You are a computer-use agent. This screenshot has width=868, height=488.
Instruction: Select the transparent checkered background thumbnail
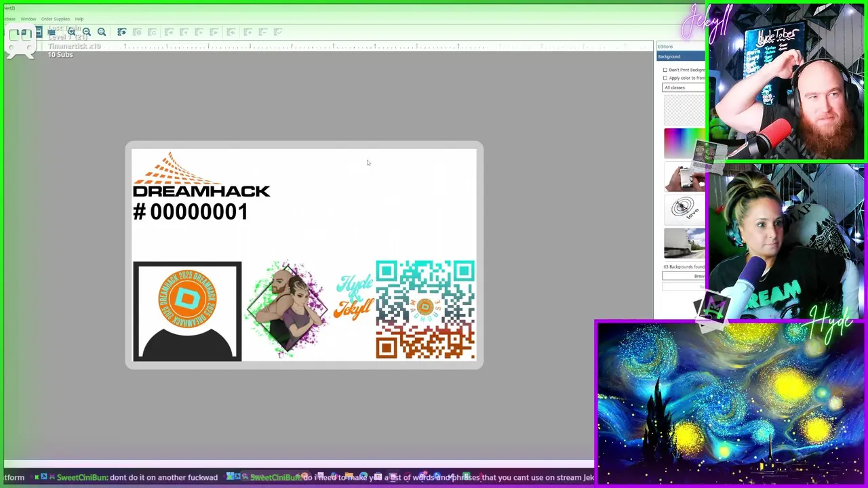coord(684,109)
